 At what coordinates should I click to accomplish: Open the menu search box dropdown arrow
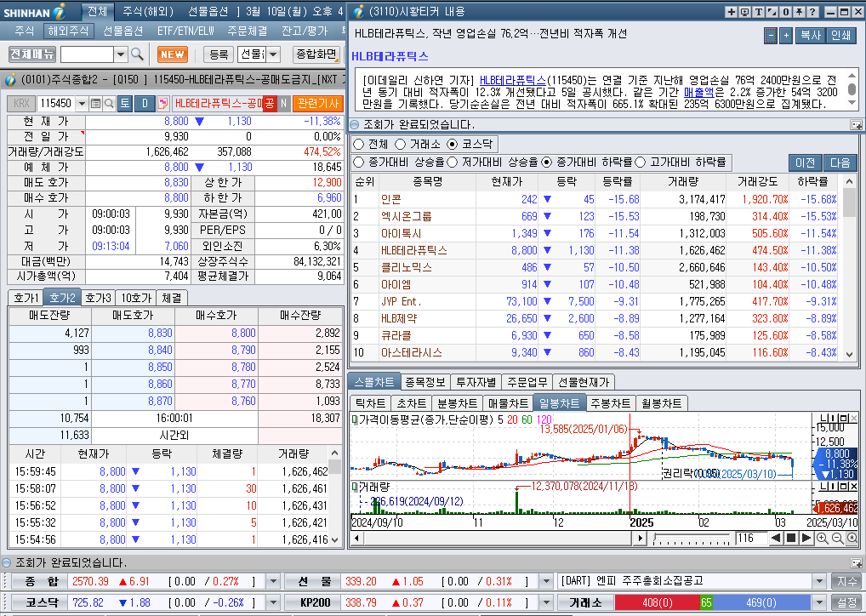(121, 54)
